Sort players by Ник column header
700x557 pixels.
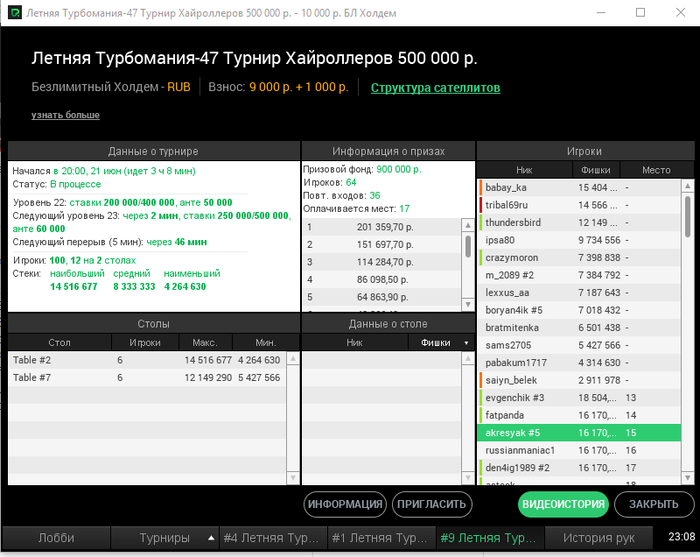[524, 170]
